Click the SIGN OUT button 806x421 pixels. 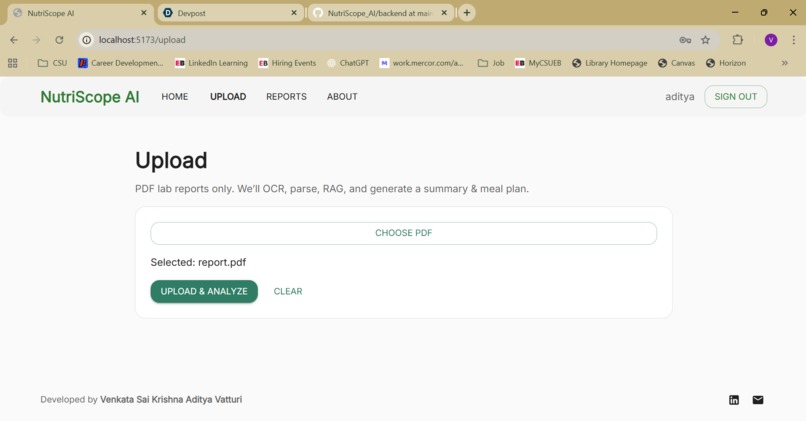(736, 97)
